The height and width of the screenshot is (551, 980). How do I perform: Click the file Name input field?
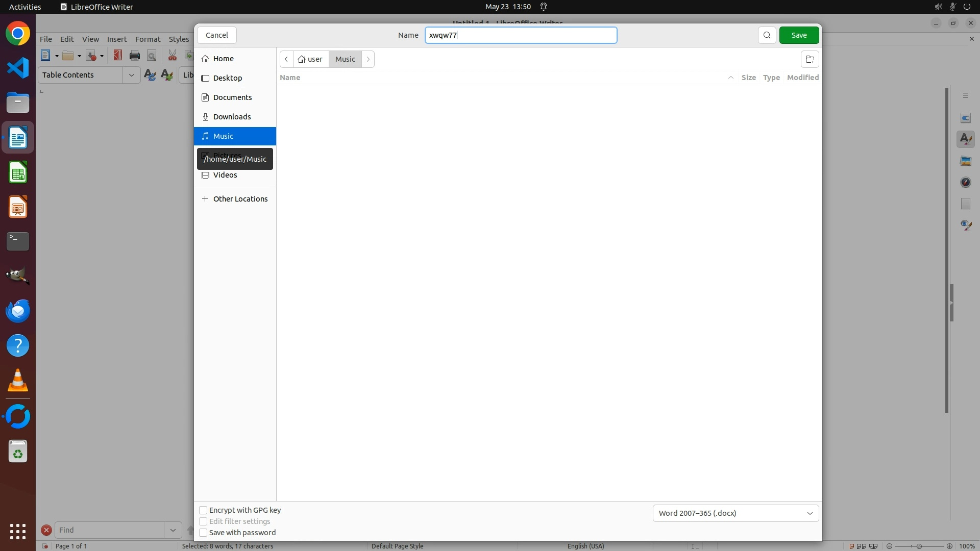pyautogui.click(x=521, y=35)
